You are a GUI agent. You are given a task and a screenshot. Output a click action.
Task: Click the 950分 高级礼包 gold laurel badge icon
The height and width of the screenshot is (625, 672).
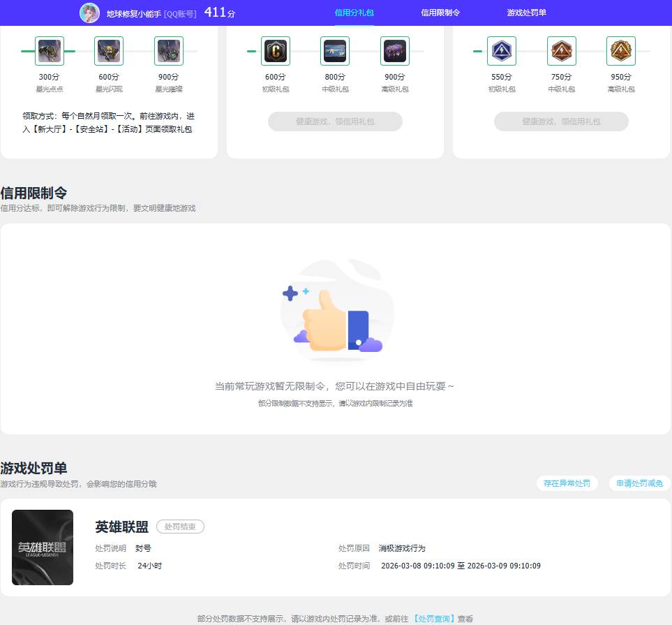621,51
